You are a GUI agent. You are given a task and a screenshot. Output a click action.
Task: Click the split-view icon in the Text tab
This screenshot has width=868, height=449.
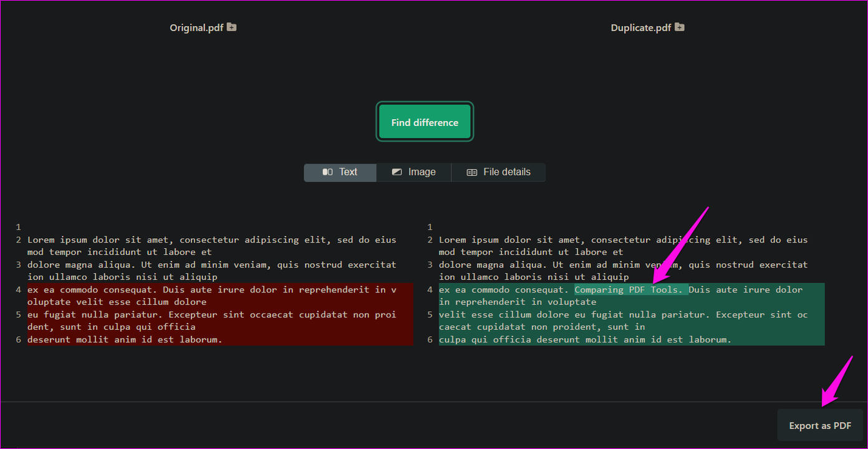pos(327,172)
